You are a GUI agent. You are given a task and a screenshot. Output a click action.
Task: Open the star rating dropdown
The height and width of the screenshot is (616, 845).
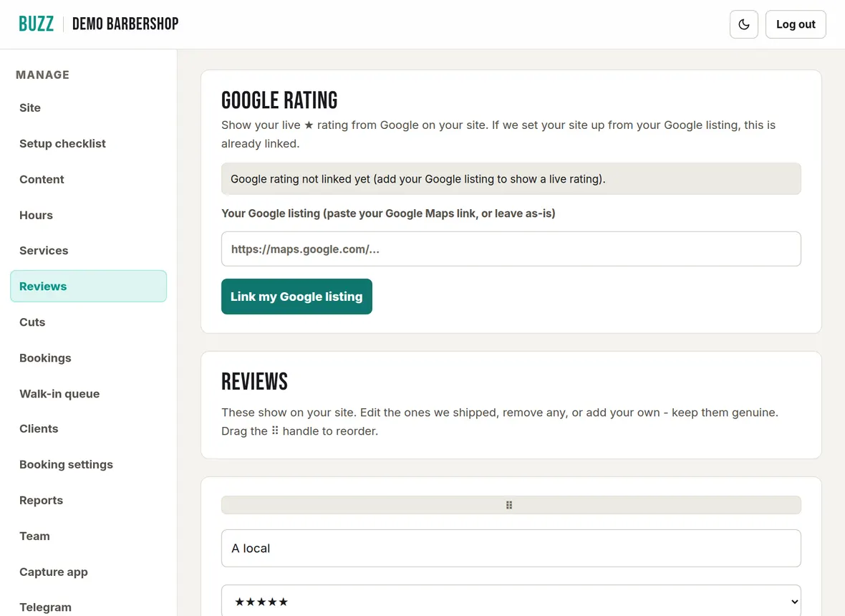click(x=511, y=601)
